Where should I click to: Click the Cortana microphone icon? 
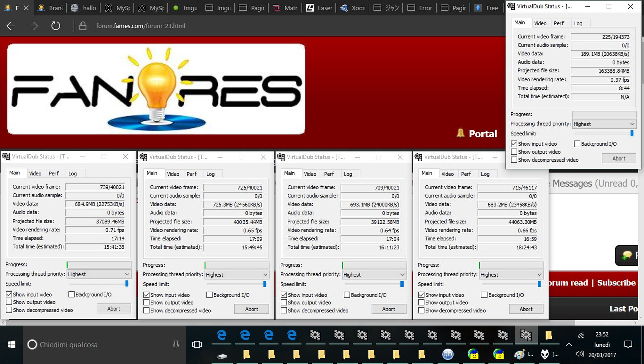(176, 345)
